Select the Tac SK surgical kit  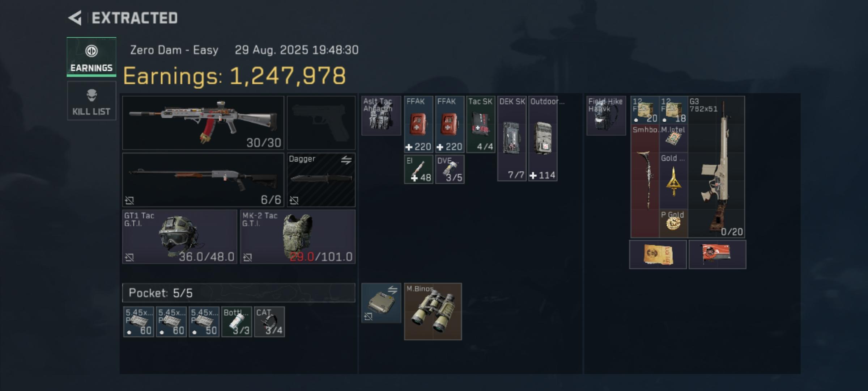[x=481, y=124]
